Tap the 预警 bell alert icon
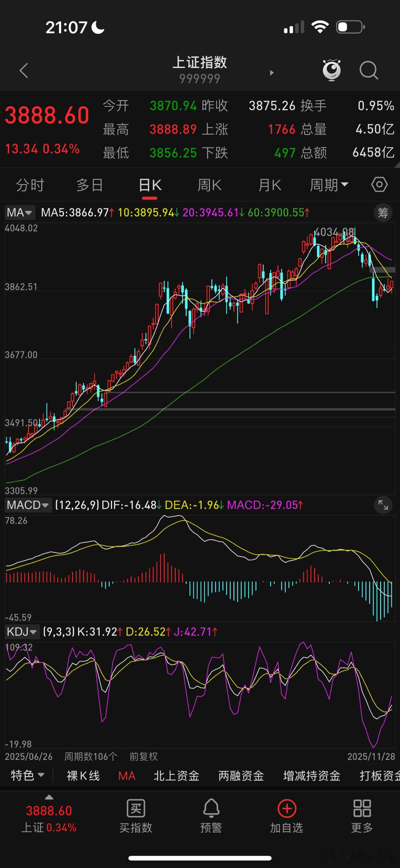Screen dimensions: 400x868 [211, 808]
